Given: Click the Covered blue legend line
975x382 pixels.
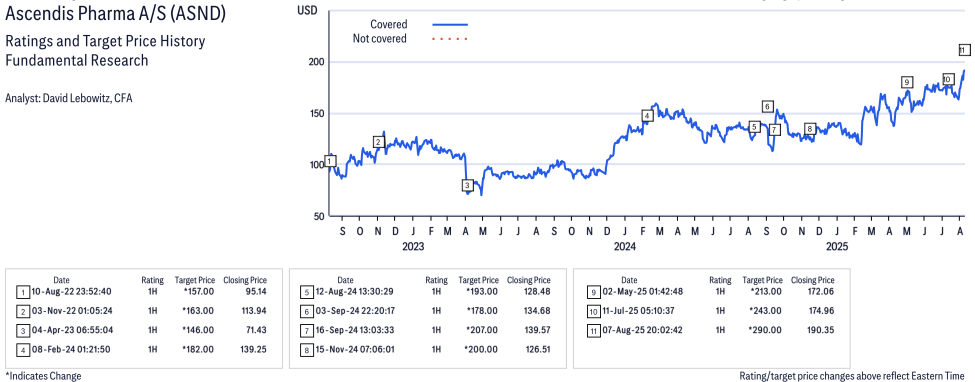Looking at the screenshot, I should (450, 24).
